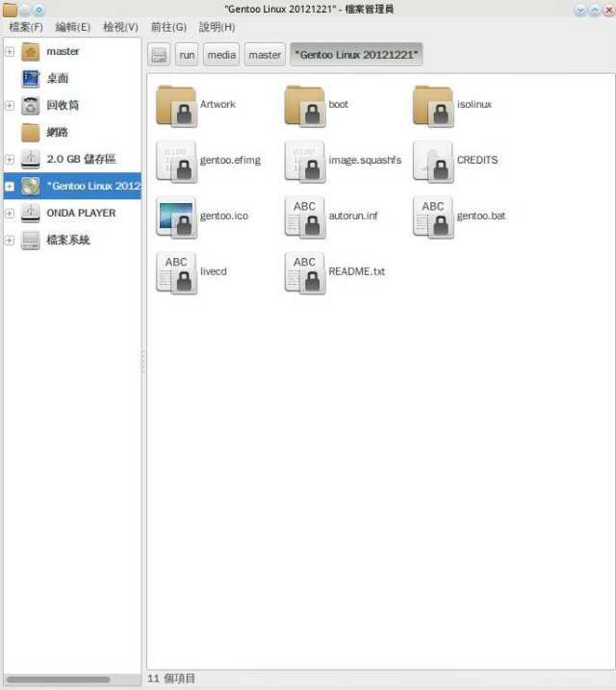Open the 檢視(V) menu
The height and width of the screenshot is (690, 616).
pyautogui.click(x=120, y=27)
